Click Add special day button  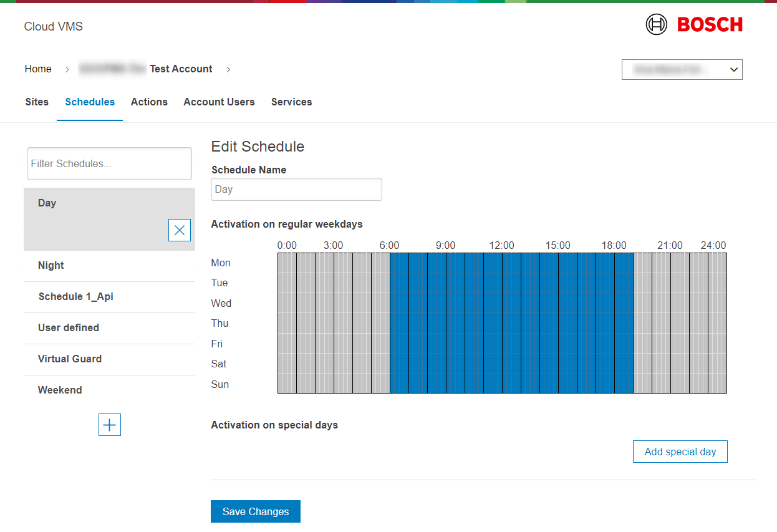pyautogui.click(x=680, y=452)
